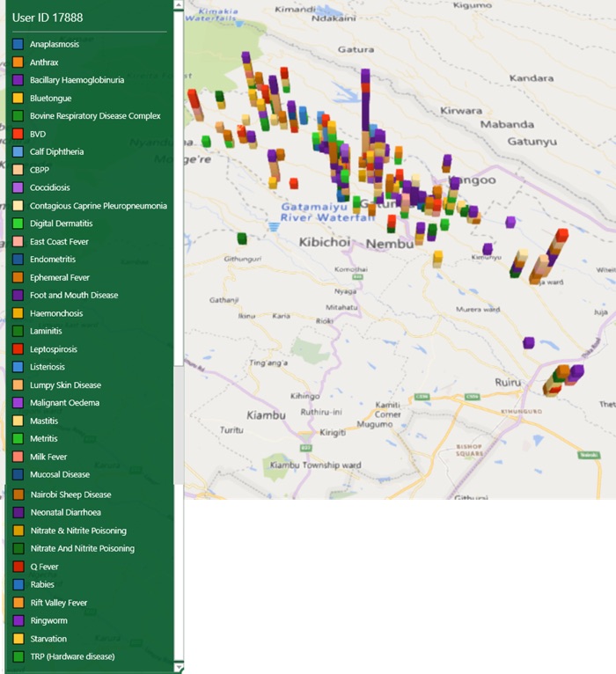The width and height of the screenshot is (616, 674).
Task: Click the Bishop Square map label
Action: tap(469, 450)
